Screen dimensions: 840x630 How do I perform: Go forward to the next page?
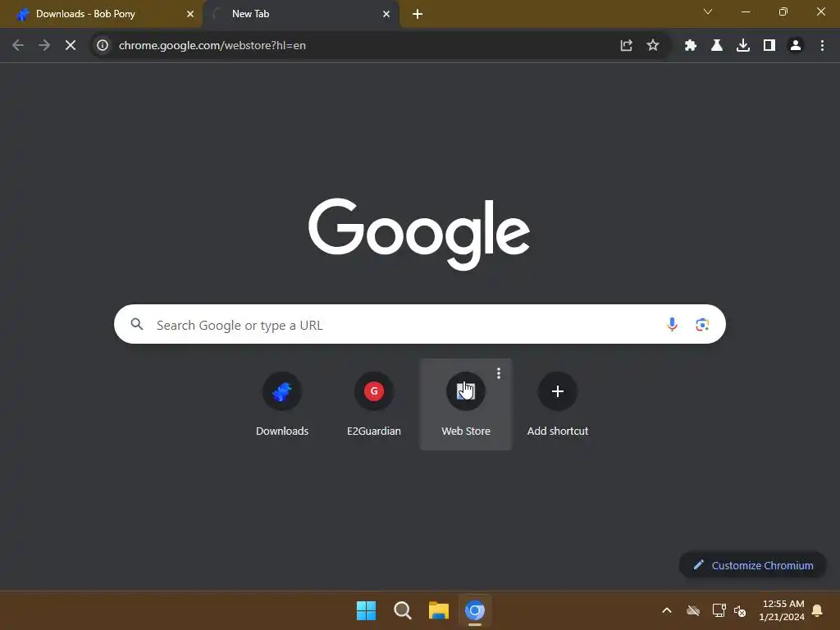[44, 46]
